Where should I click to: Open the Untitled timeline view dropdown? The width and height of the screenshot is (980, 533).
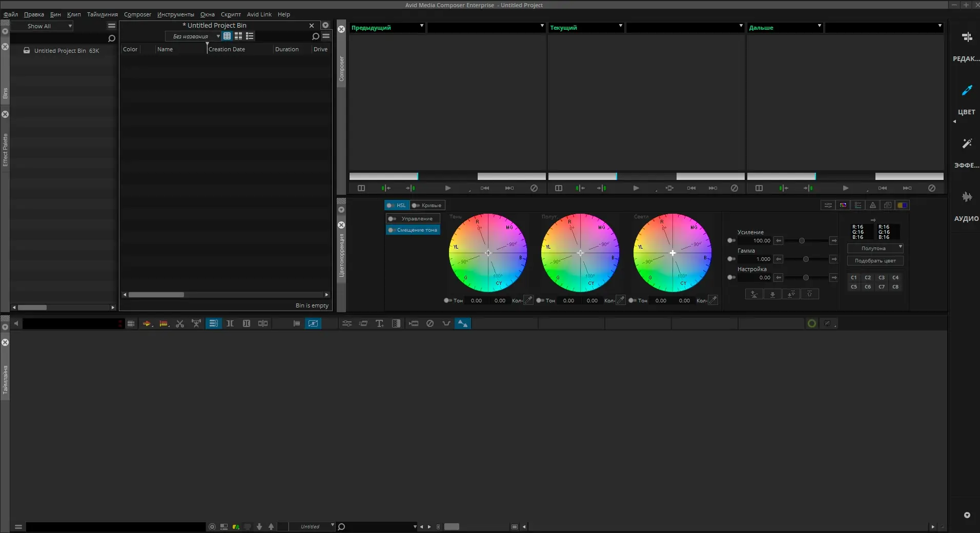(x=313, y=526)
